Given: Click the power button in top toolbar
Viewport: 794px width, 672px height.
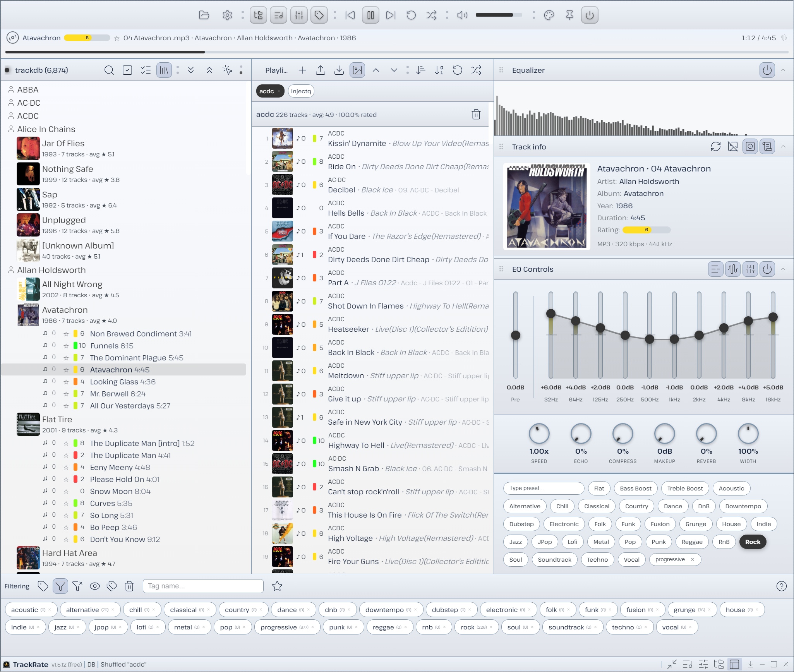Looking at the screenshot, I should tap(590, 15).
